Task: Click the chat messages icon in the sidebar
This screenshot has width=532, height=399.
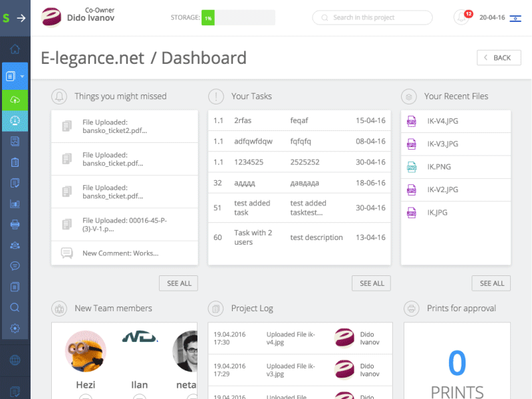Action: (15, 265)
